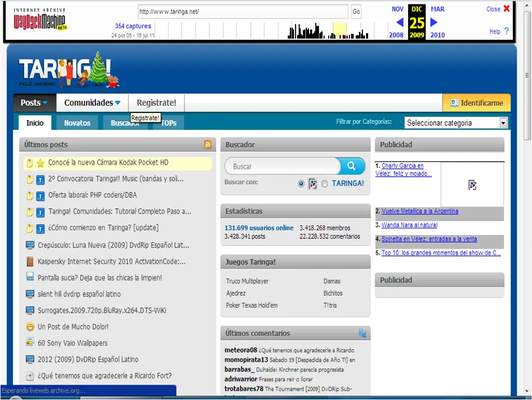The image size is (532, 400).
Task: Switch to the Buscador tab
Action: [x=125, y=123]
